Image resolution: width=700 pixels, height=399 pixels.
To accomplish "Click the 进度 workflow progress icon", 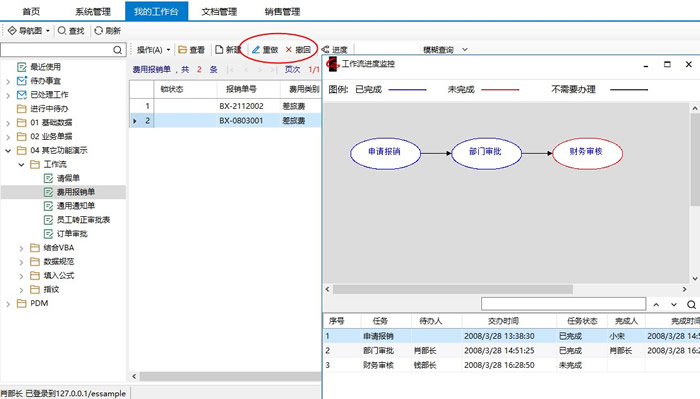I will click(x=325, y=50).
